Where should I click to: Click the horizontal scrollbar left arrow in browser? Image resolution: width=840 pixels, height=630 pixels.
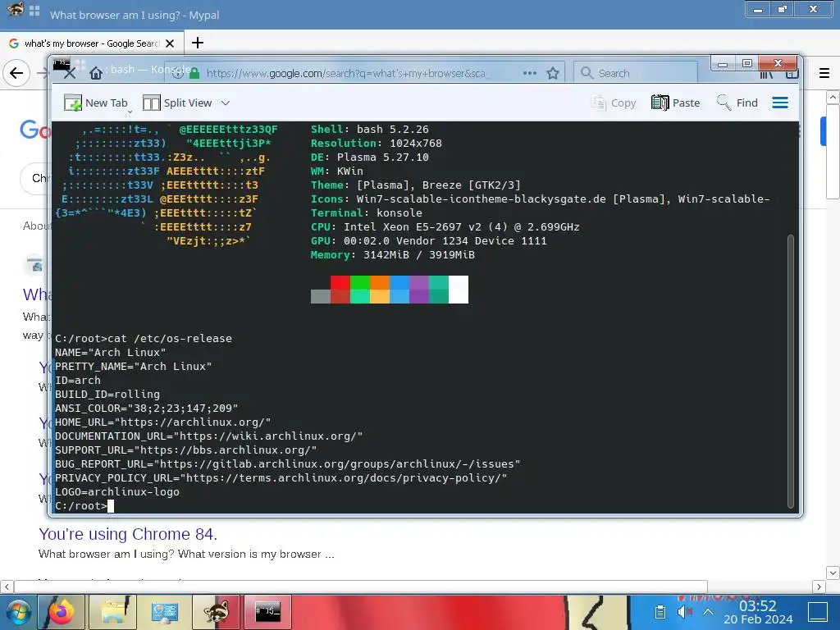[7, 587]
